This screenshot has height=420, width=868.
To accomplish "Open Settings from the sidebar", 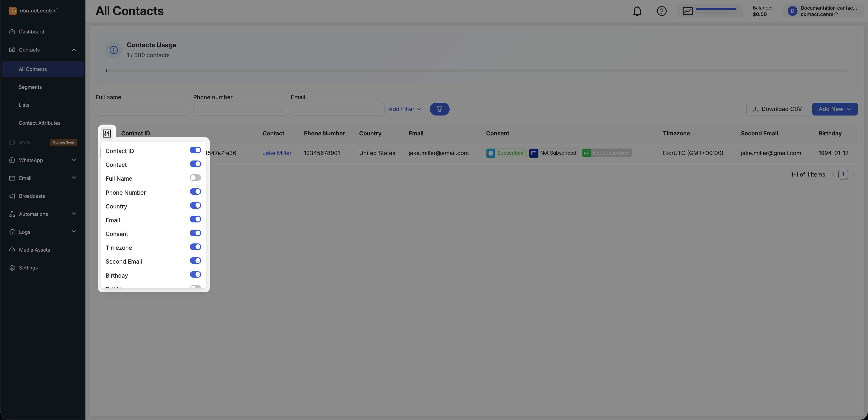I will 28,268.
